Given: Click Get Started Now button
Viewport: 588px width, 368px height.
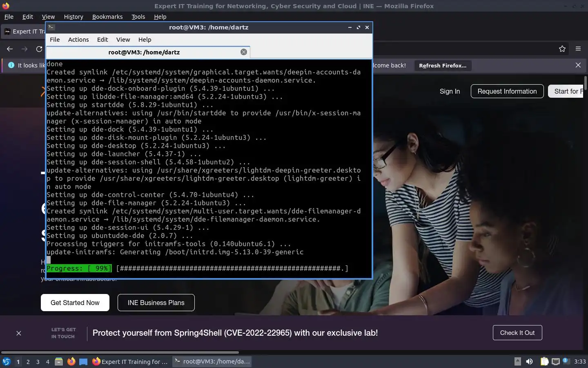Looking at the screenshot, I should [x=75, y=303].
